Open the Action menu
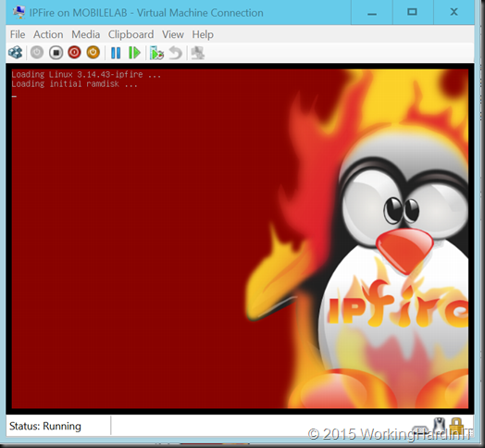Viewport: 485px width, 448px height. tap(48, 34)
